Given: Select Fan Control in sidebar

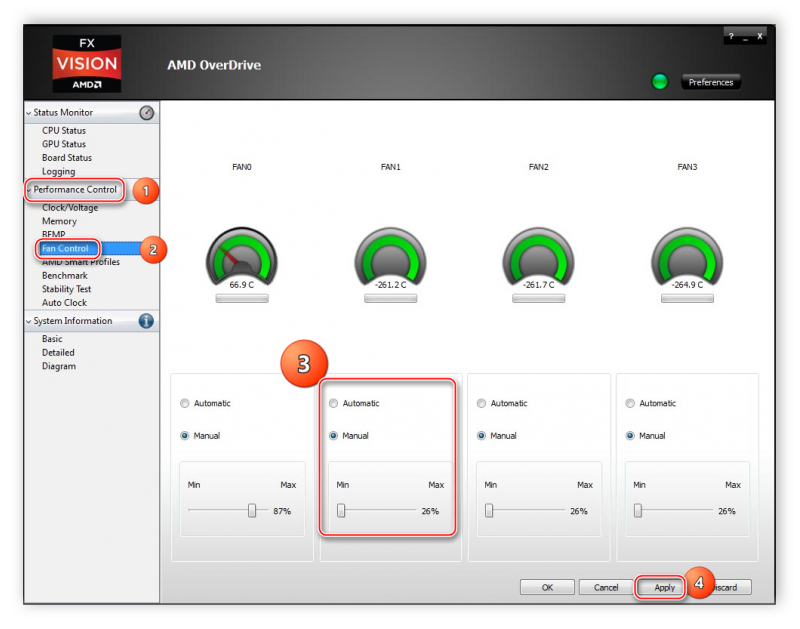Looking at the screenshot, I should 65,248.
